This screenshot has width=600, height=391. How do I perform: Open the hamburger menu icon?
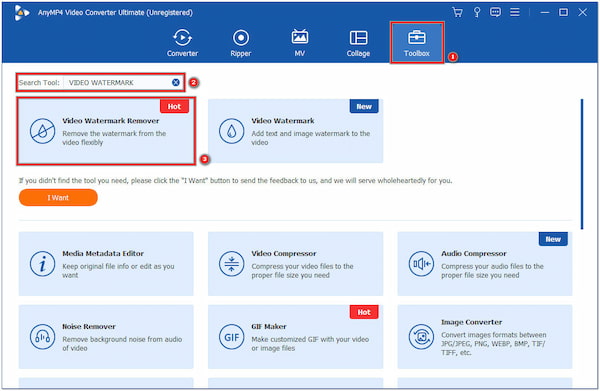point(515,12)
